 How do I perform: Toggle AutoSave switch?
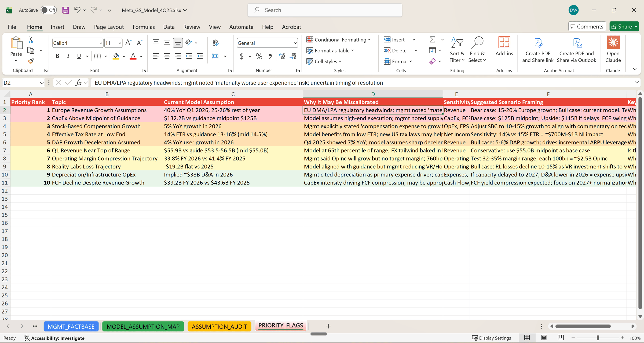pos(49,10)
